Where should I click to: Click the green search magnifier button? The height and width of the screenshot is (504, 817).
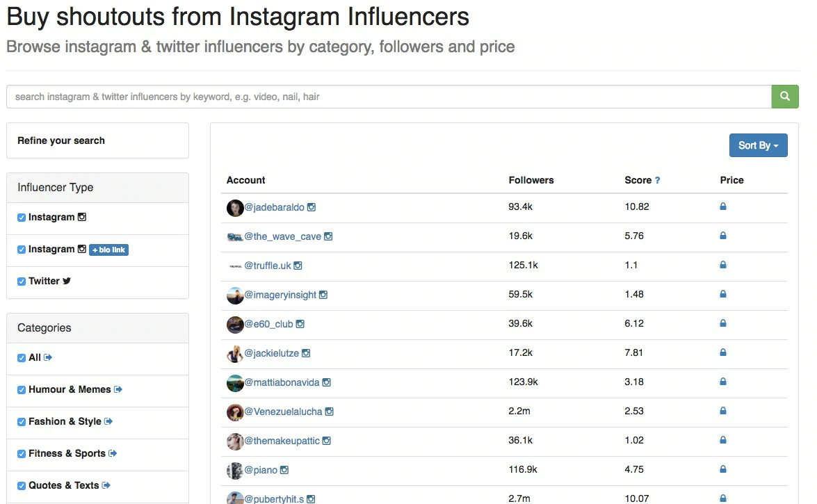785,97
